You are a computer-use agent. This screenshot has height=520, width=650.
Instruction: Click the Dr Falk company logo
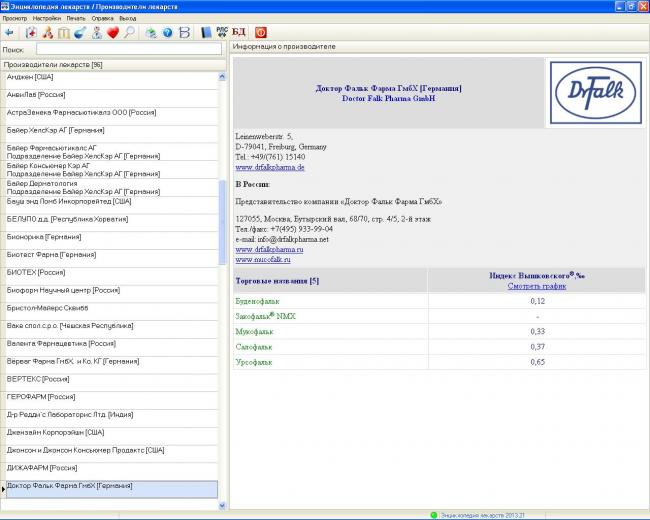tap(596, 92)
